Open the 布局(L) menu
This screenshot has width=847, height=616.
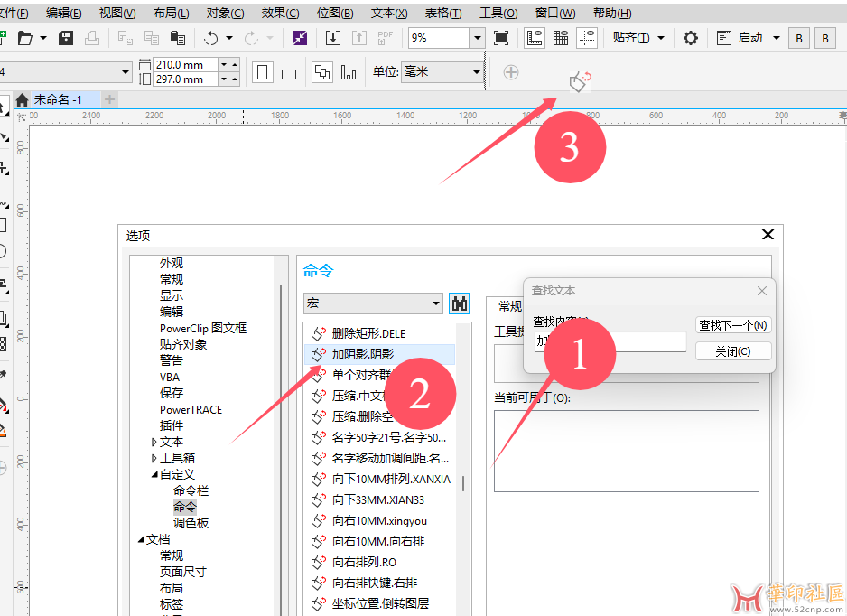point(172,13)
